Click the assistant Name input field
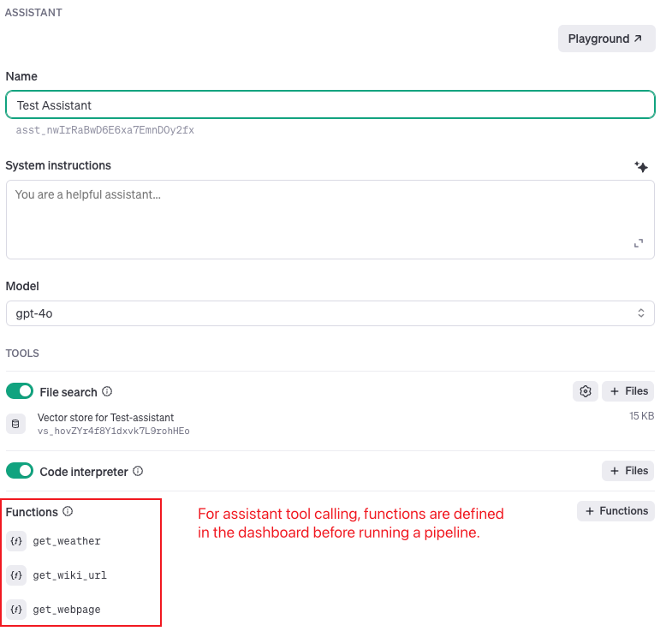672x637 pixels. click(x=330, y=104)
